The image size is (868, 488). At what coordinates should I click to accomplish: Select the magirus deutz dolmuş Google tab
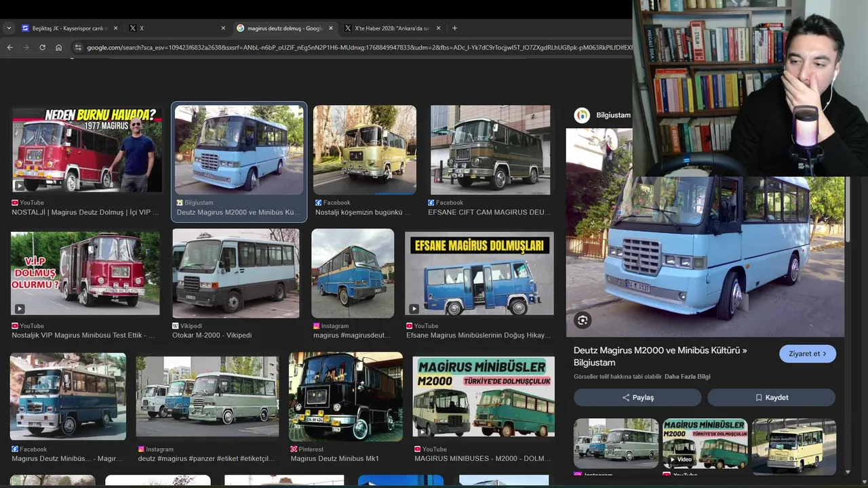(284, 28)
